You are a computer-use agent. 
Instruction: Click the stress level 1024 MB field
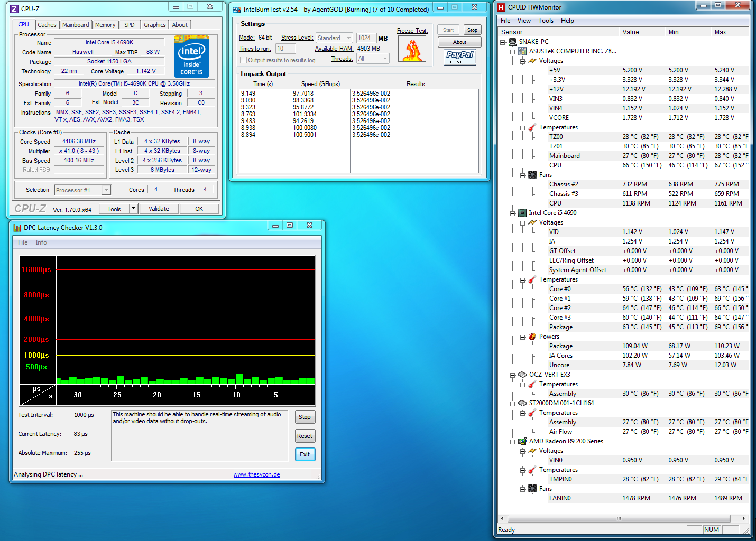point(366,38)
